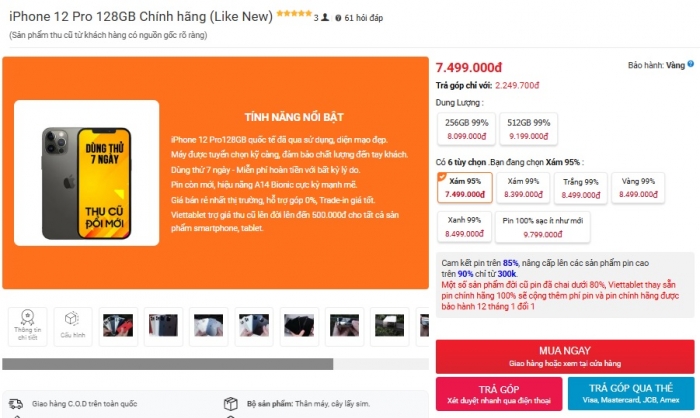The width and height of the screenshot is (700, 418).
Task: Open the Thông tin chi tiết icon
Action: [x=27, y=318]
